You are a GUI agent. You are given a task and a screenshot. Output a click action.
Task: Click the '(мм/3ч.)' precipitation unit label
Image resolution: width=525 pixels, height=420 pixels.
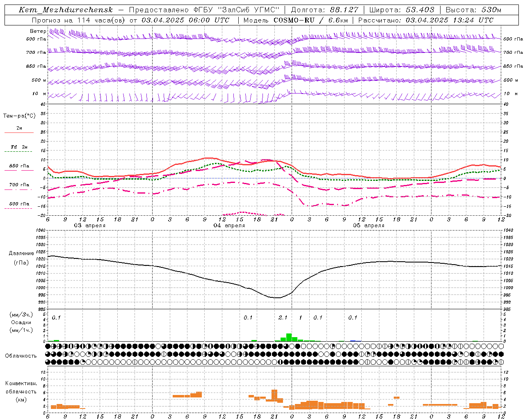tap(21, 315)
